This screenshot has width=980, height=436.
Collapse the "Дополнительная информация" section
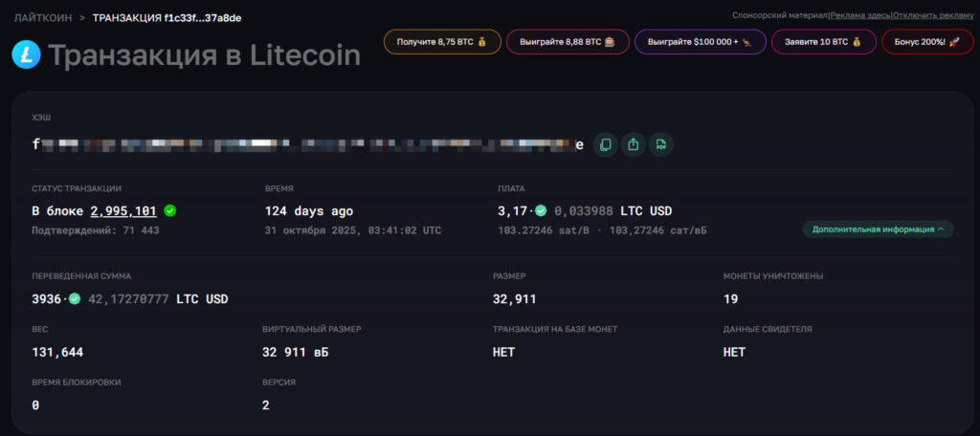point(878,229)
